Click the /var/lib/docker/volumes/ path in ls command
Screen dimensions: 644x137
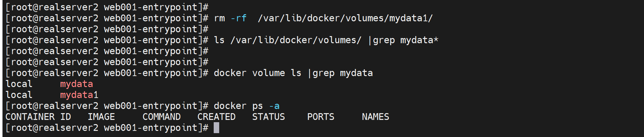(x=296, y=40)
